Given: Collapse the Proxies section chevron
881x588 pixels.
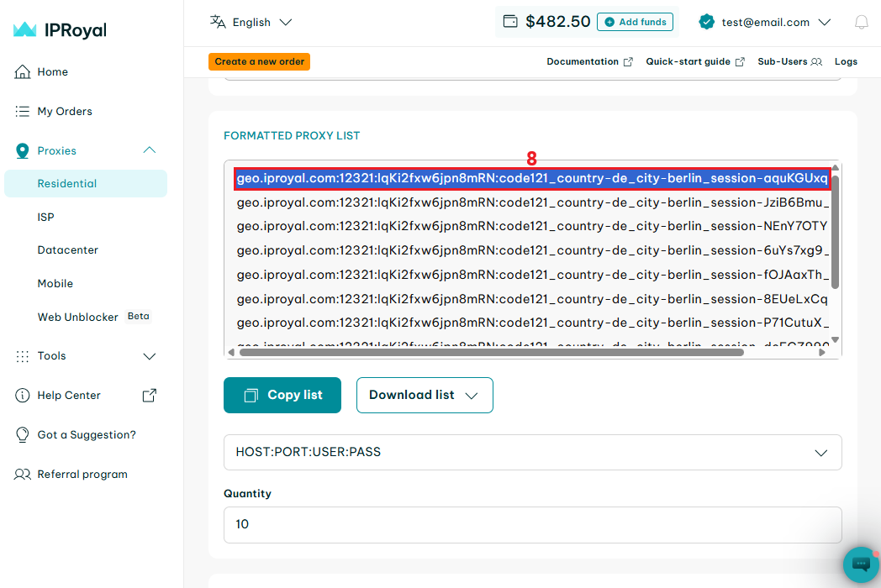Looking at the screenshot, I should coord(150,150).
